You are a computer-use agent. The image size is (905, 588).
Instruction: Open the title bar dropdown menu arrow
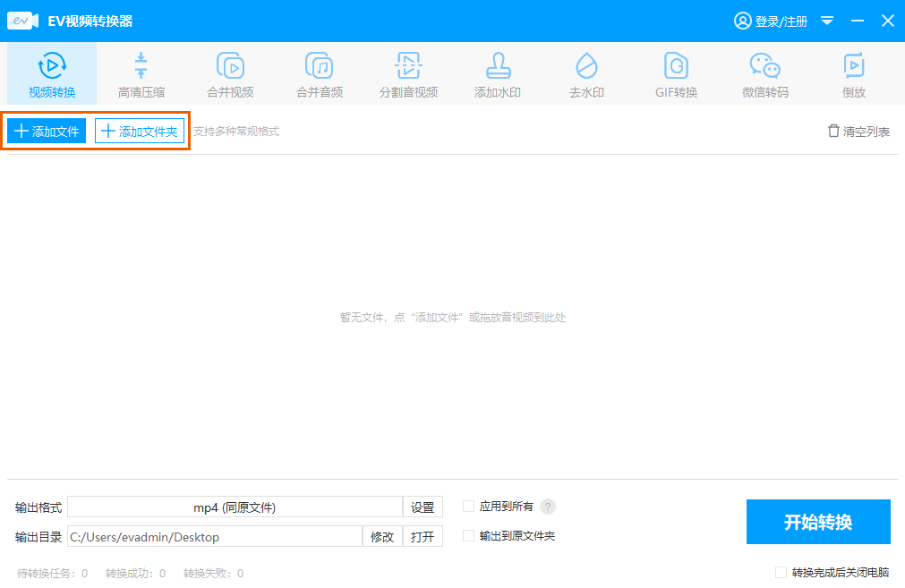827,21
